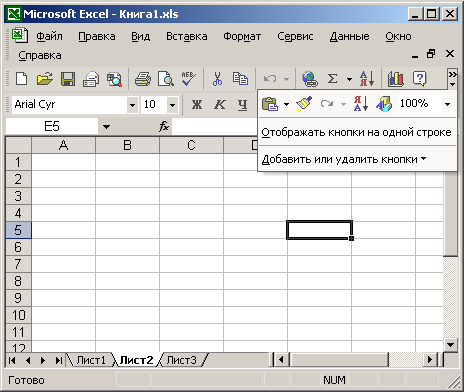Image resolution: width=464 pixels, height=392 pixels.
Task: Run the spelling check icon
Action: (x=189, y=79)
